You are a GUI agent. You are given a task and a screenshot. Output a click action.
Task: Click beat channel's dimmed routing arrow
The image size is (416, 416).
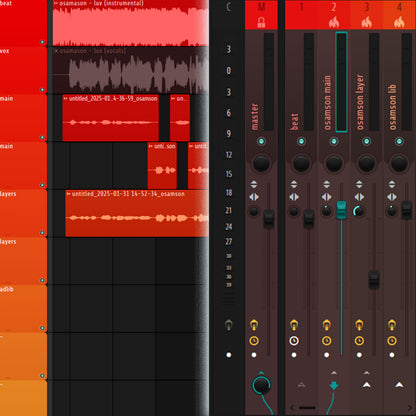[301, 385]
